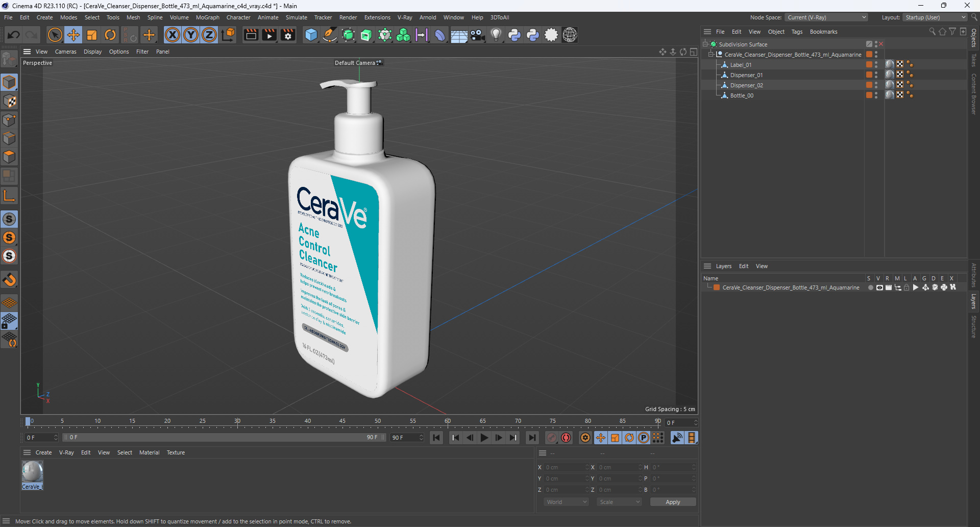Toggle CeraVe layer lock icon

[x=906, y=288]
